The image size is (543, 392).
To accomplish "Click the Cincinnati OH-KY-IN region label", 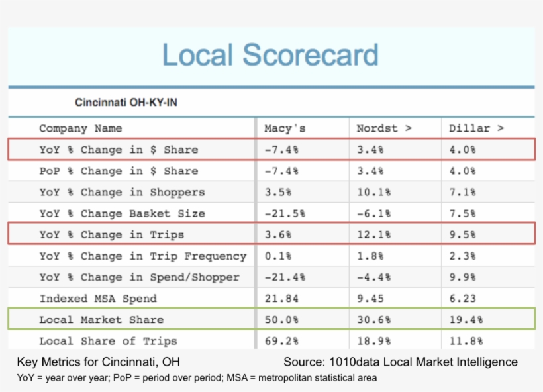I will (x=126, y=103).
